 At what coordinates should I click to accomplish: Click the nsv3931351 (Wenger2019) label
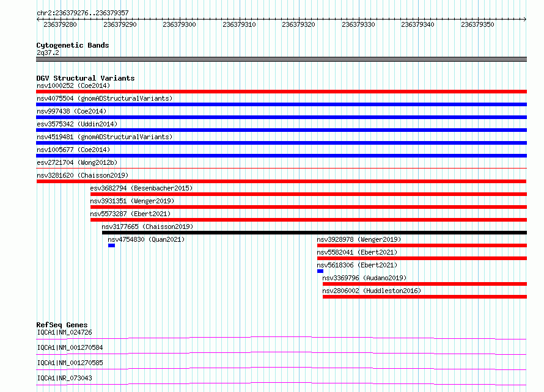click(132, 201)
